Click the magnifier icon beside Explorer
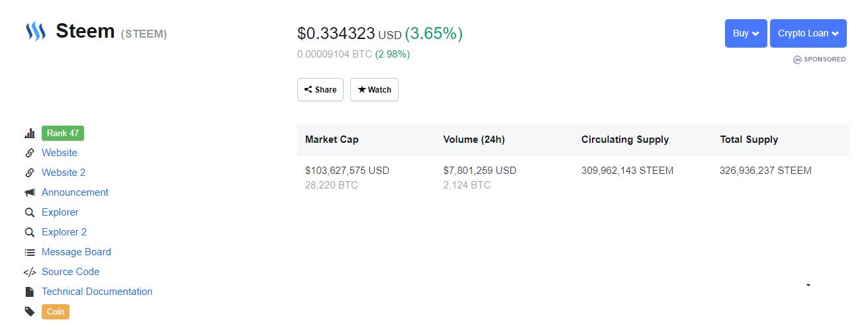Image resolution: width=868 pixels, height=324 pixels. [x=29, y=212]
